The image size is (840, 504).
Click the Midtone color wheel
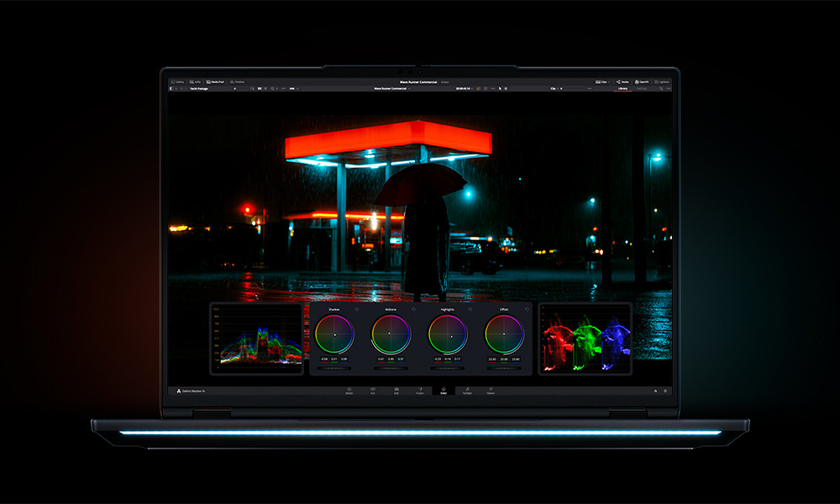coord(391,334)
